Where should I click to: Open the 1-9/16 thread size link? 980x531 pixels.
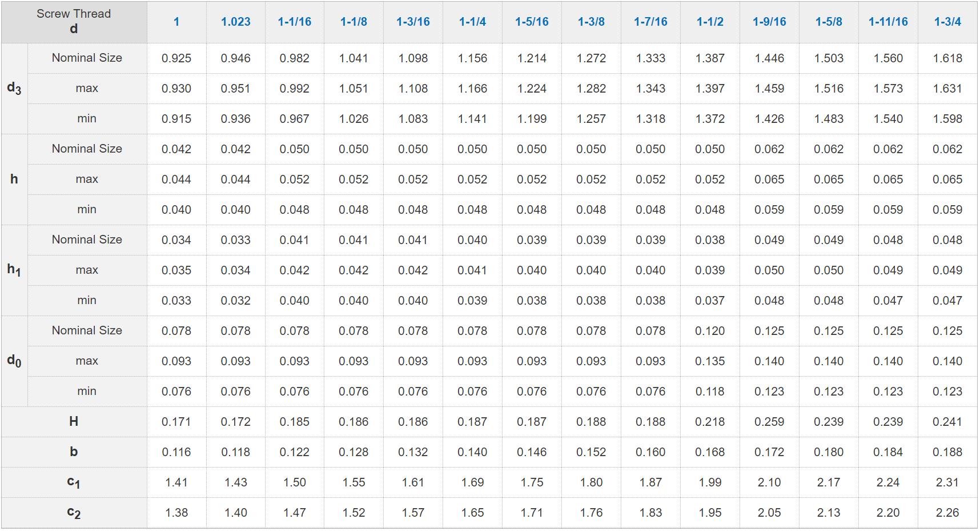(769, 22)
